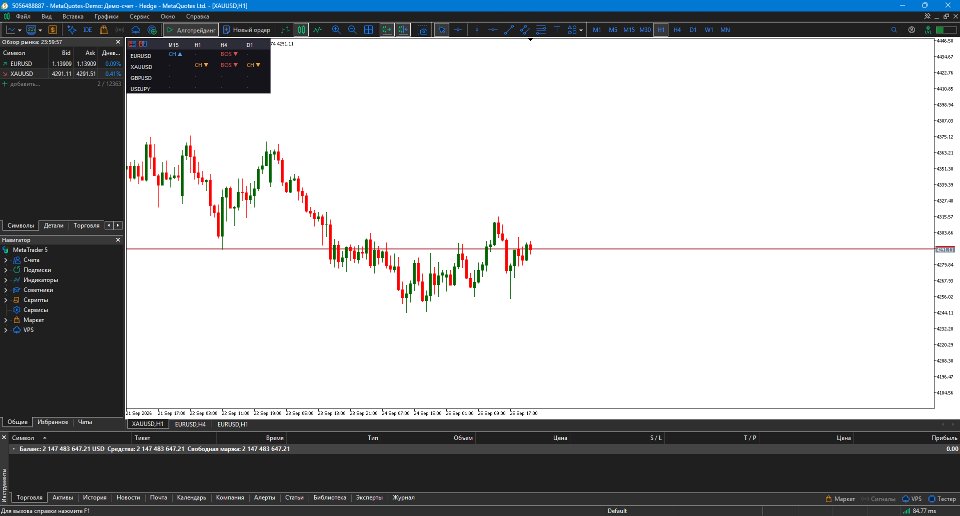The image size is (960, 516).
Task: Select Сервисы item in Navigator
Action: click(35, 310)
